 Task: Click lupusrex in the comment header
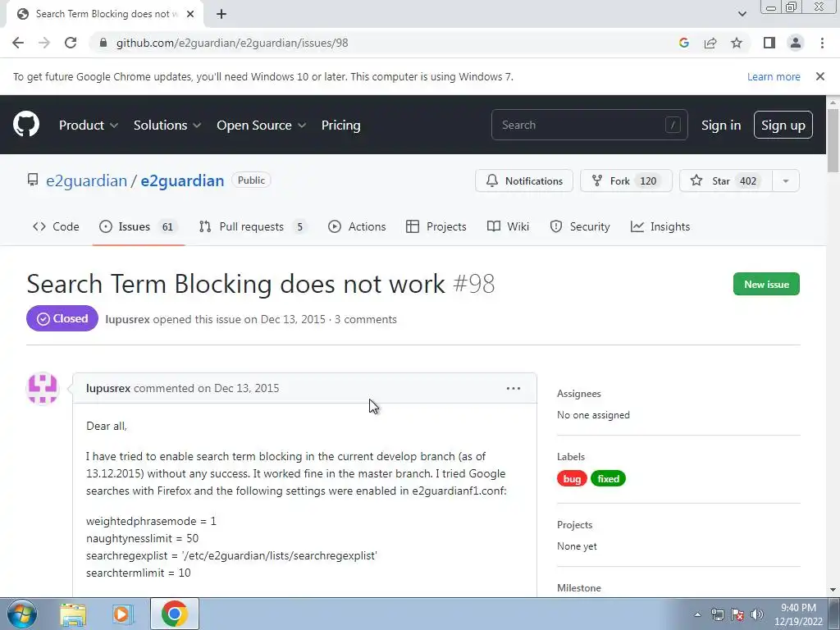108,388
